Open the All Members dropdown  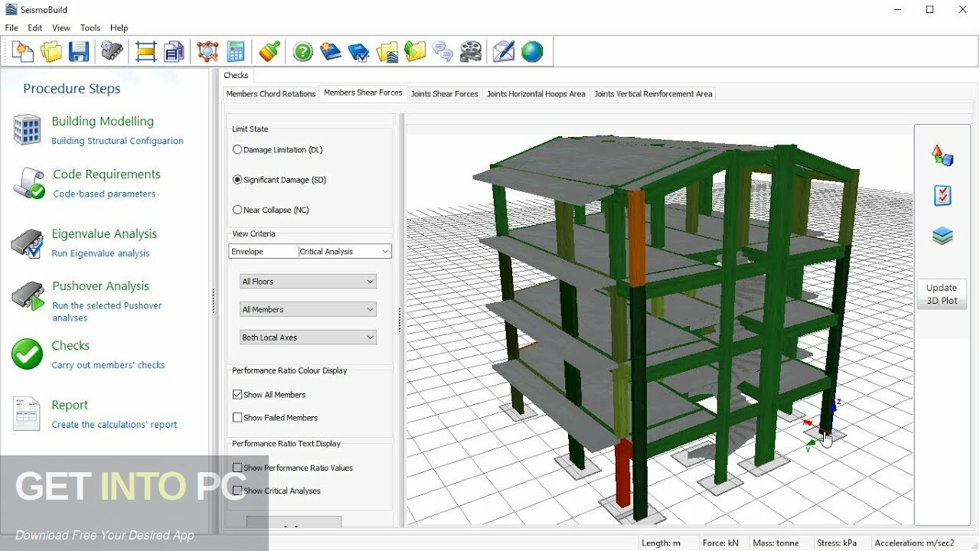pos(308,309)
